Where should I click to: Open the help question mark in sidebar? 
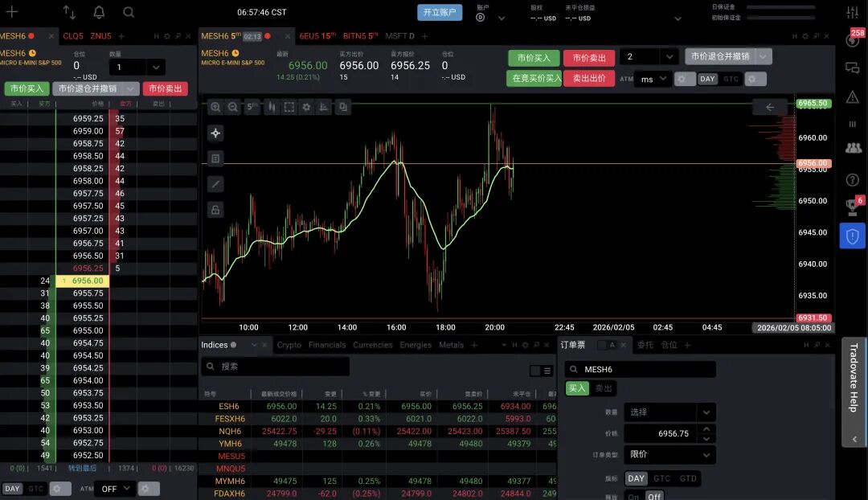pos(853,179)
